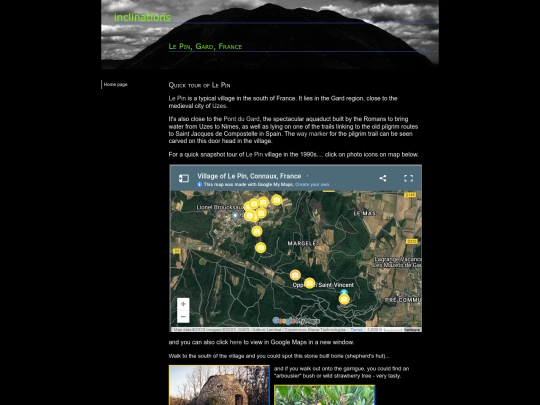Zoom out on the map
The height and width of the screenshot is (405, 540).
(x=183, y=316)
